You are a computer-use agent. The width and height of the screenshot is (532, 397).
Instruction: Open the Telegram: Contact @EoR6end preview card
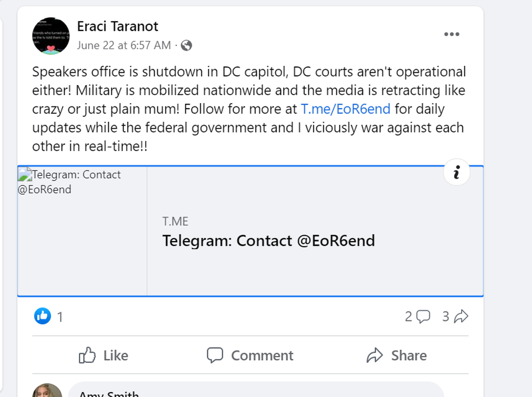click(x=268, y=241)
